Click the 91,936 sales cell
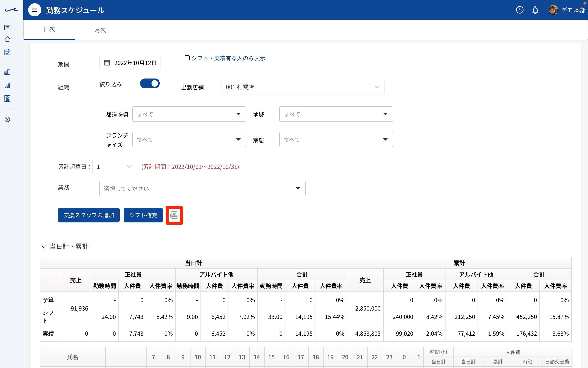 tap(76, 308)
